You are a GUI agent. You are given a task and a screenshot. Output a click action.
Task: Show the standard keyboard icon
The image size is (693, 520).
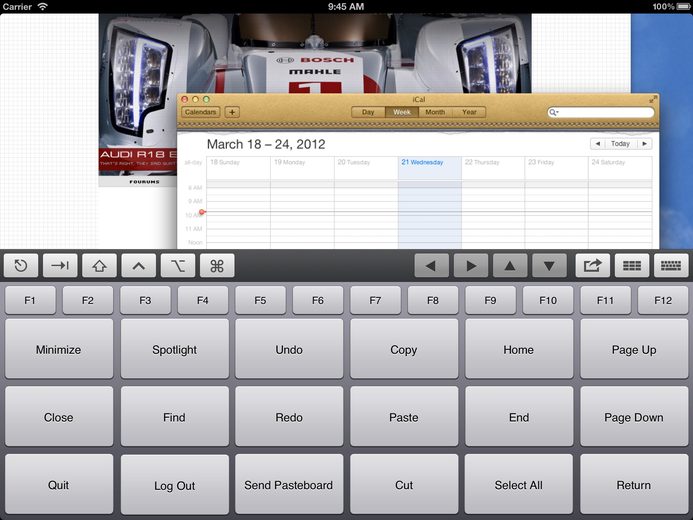click(x=671, y=266)
